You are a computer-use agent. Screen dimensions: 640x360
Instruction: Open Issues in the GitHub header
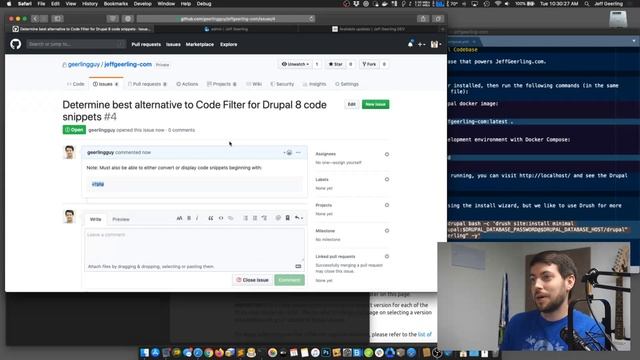(173, 44)
